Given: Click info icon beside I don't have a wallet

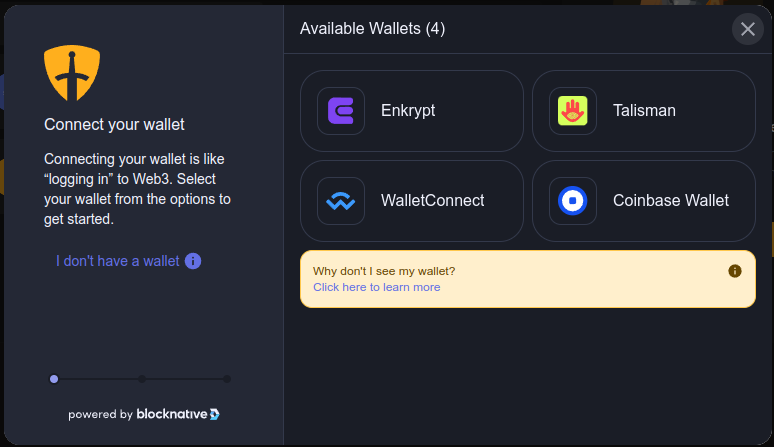Looking at the screenshot, I should coord(193,261).
